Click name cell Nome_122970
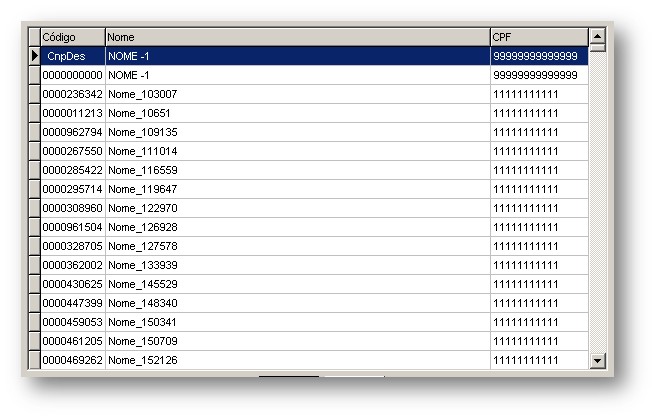Viewport: 656px width, 419px height. pyautogui.click(x=297, y=208)
